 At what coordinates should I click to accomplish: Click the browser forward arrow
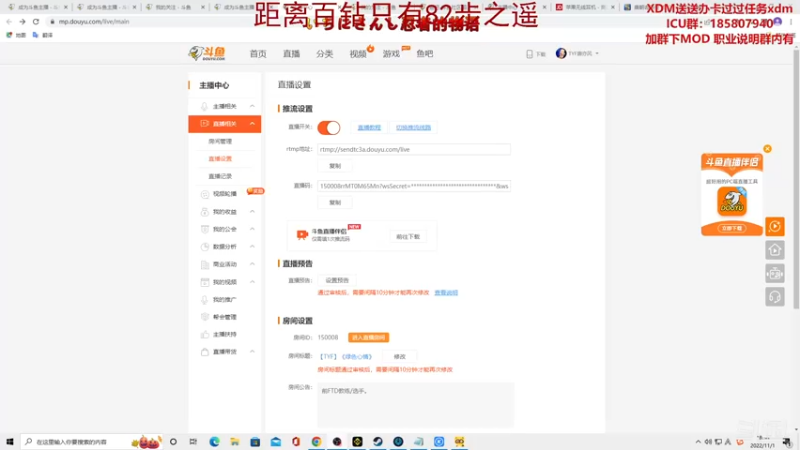[22, 21]
